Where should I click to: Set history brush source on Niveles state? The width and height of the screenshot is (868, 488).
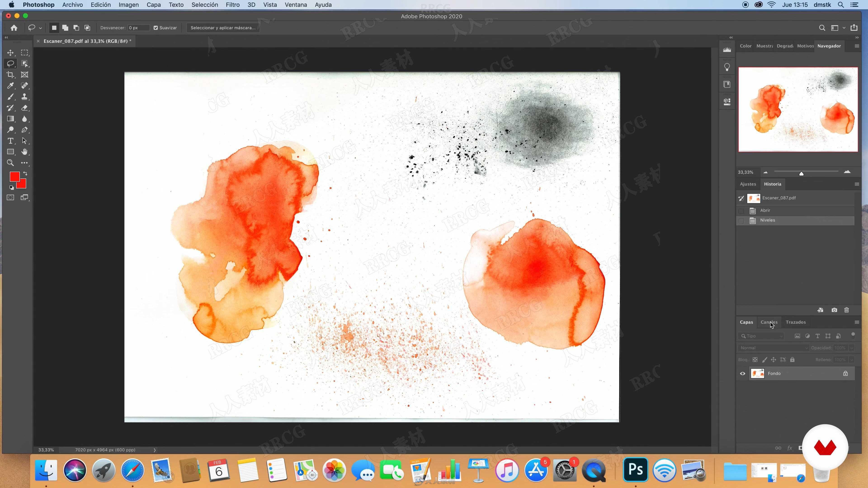point(741,221)
